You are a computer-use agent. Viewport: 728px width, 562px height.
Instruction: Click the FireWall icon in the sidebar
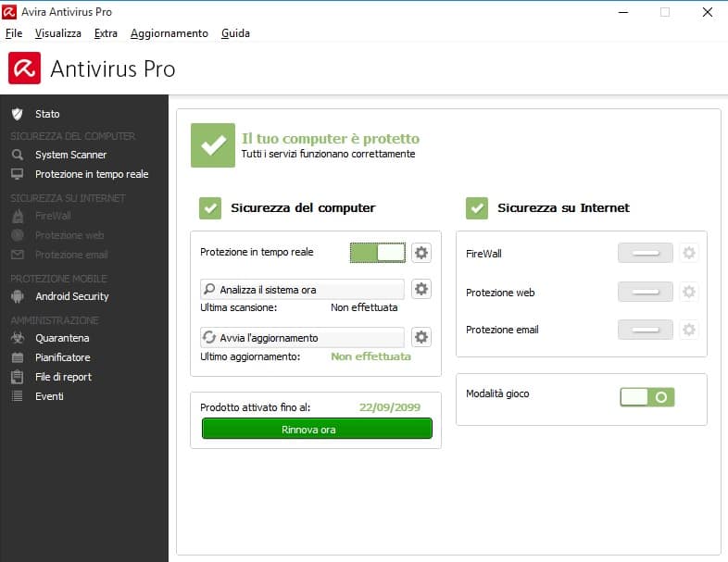pos(18,216)
